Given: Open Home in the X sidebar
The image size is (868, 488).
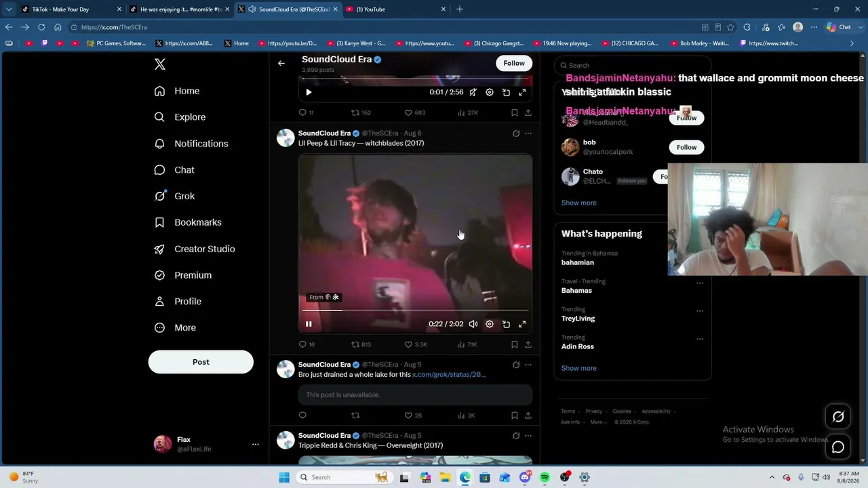Looking at the screenshot, I should [177, 91].
